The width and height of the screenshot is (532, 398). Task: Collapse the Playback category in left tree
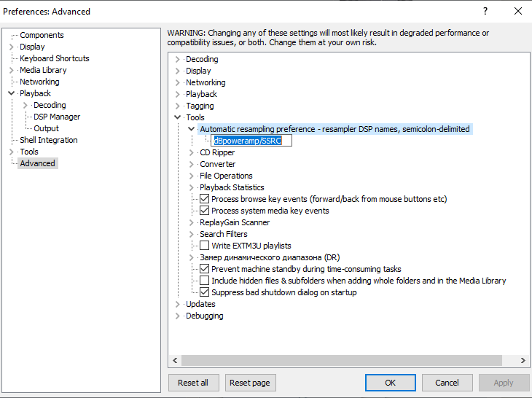[x=11, y=93]
